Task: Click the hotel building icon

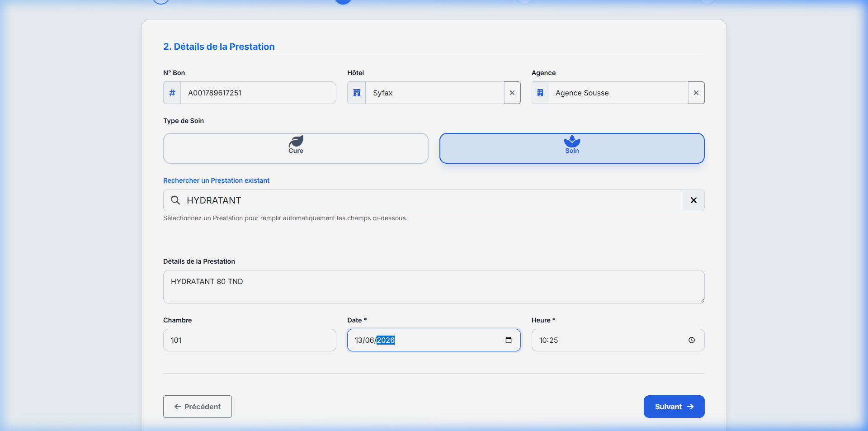Action: coord(357,93)
